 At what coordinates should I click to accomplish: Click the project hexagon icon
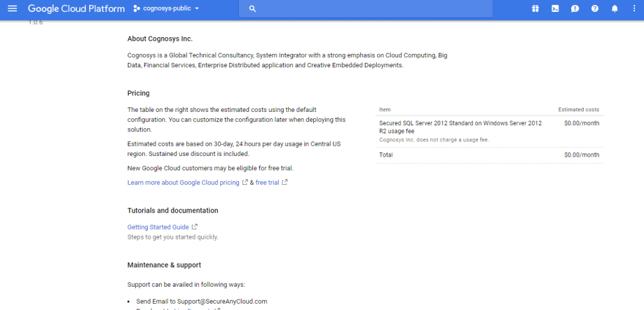click(x=137, y=9)
